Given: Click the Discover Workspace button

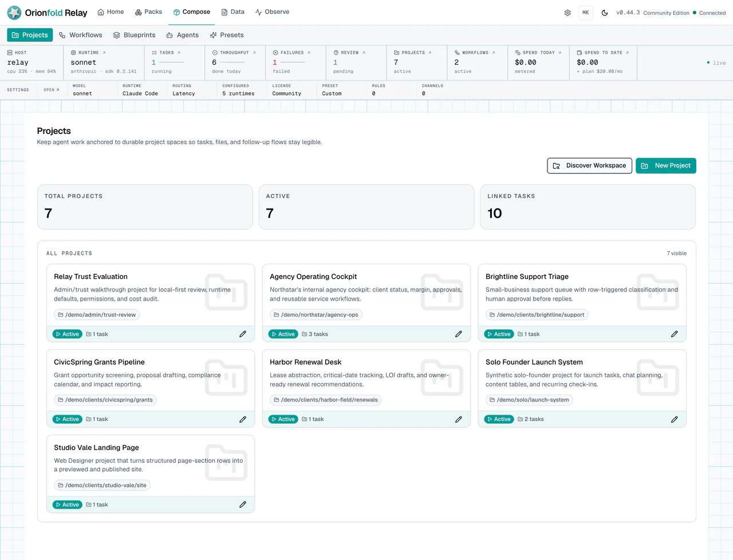Looking at the screenshot, I should click(x=589, y=165).
